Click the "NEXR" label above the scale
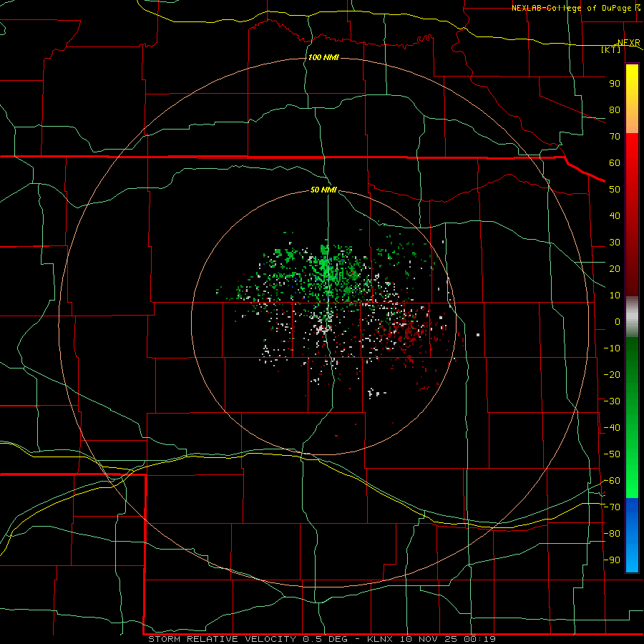 (x=628, y=43)
